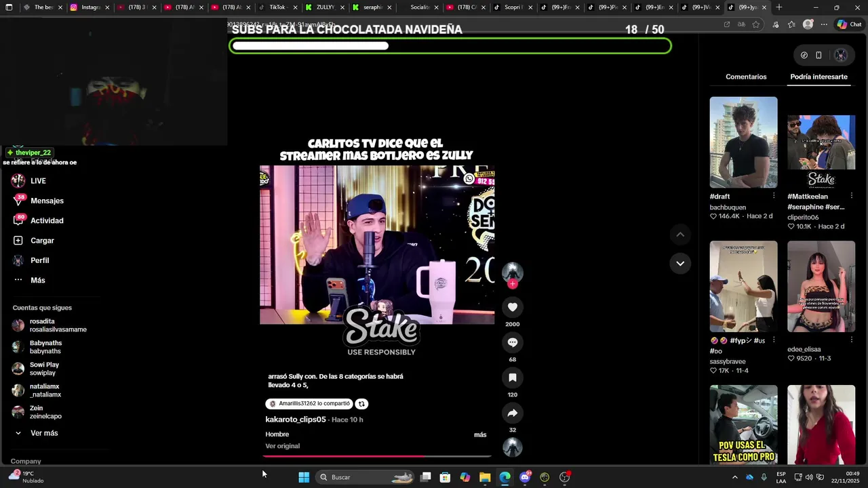Click the coin icon in top panel
868x488 pixels.
tap(804, 55)
